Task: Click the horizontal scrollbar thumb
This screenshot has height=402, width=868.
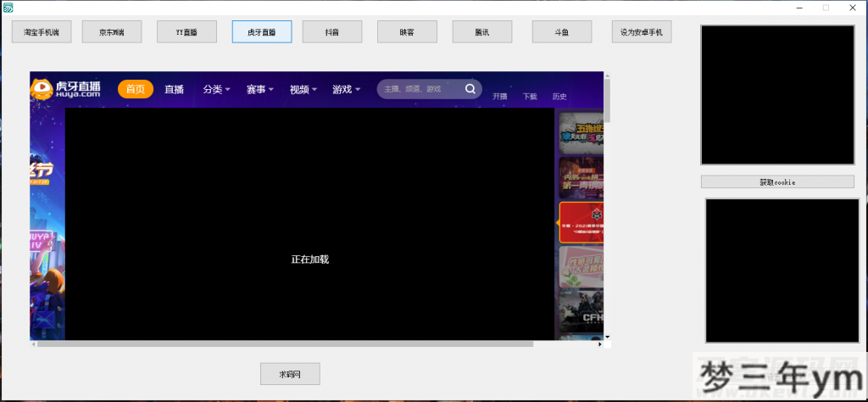Action: point(285,343)
